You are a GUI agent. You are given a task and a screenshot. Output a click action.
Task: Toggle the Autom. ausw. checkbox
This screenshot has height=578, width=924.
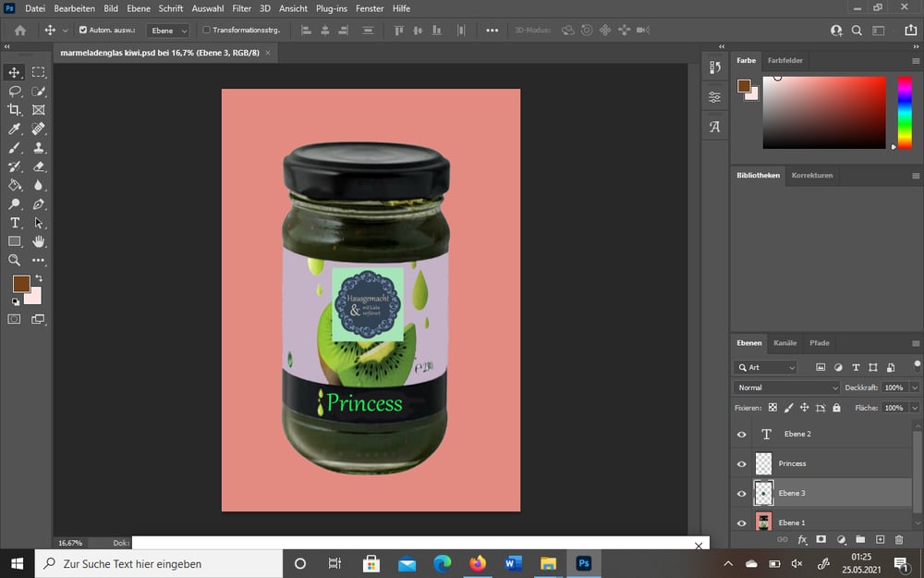pyautogui.click(x=83, y=30)
